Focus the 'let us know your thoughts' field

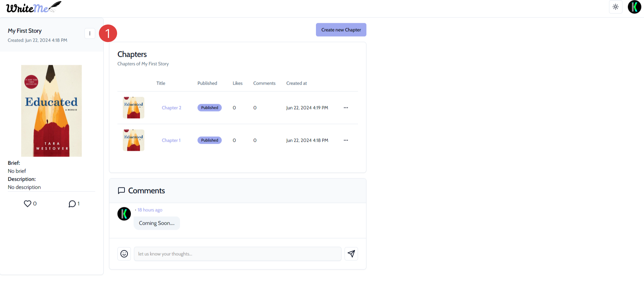[237, 254]
